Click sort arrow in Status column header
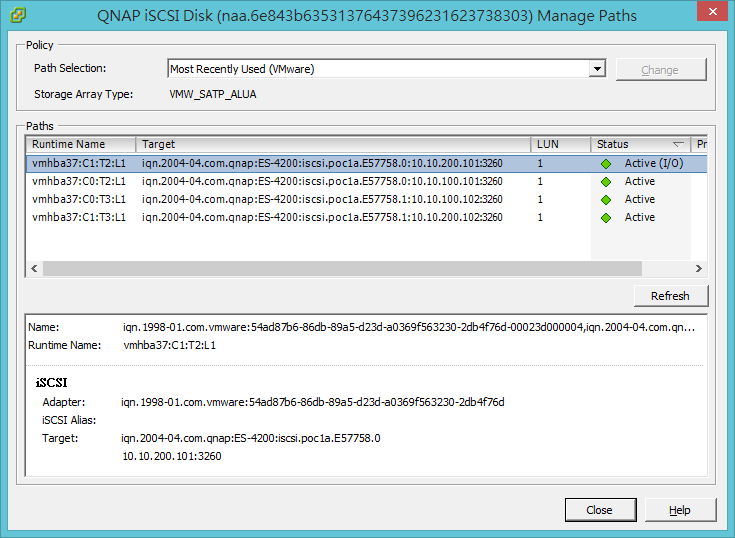 tap(678, 144)
